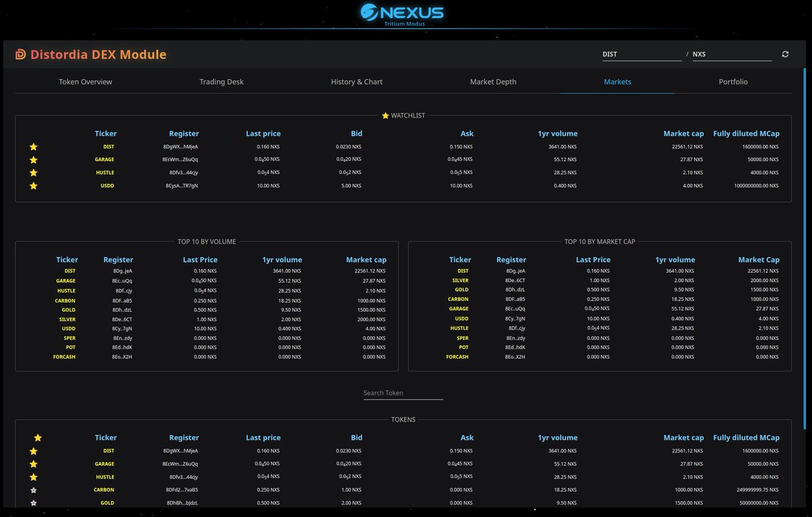This screenshot has width=812, height=517.
Task: Select POT in Top 10 by Volume
Action: (x=71, y=347)
